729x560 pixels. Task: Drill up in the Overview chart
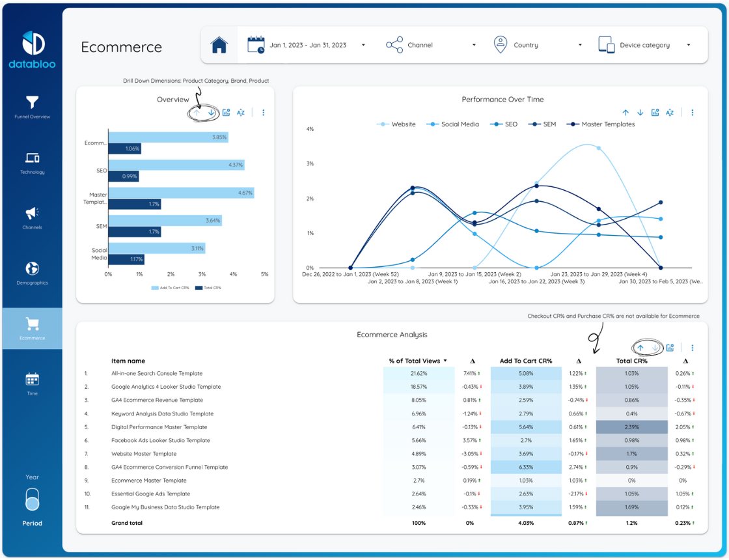pos(197,113)
